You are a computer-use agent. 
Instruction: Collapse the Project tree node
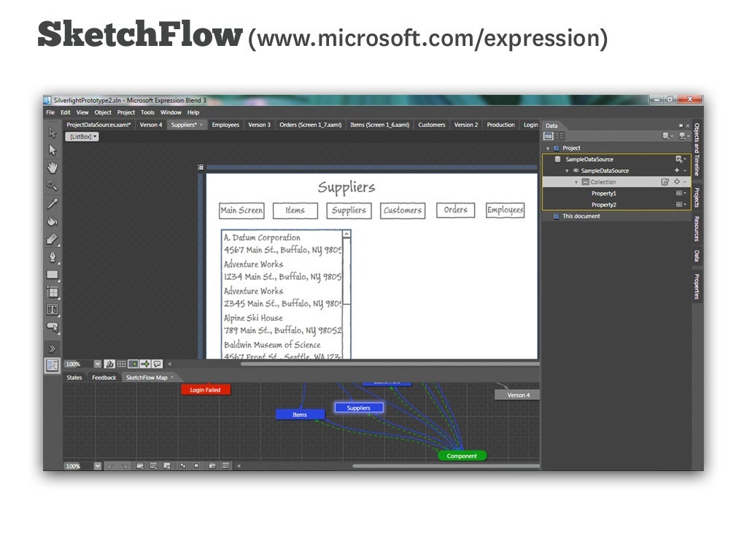tap(548, 149)
